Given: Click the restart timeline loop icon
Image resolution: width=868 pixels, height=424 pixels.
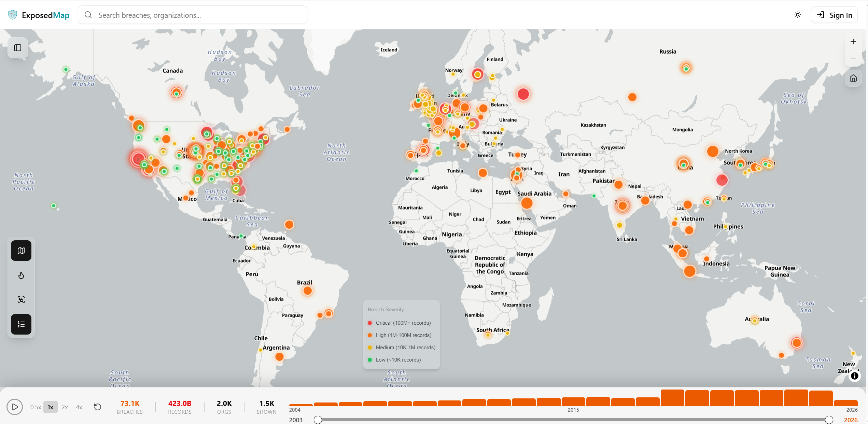Looking at the screenshot, I should tap(97, 407).
